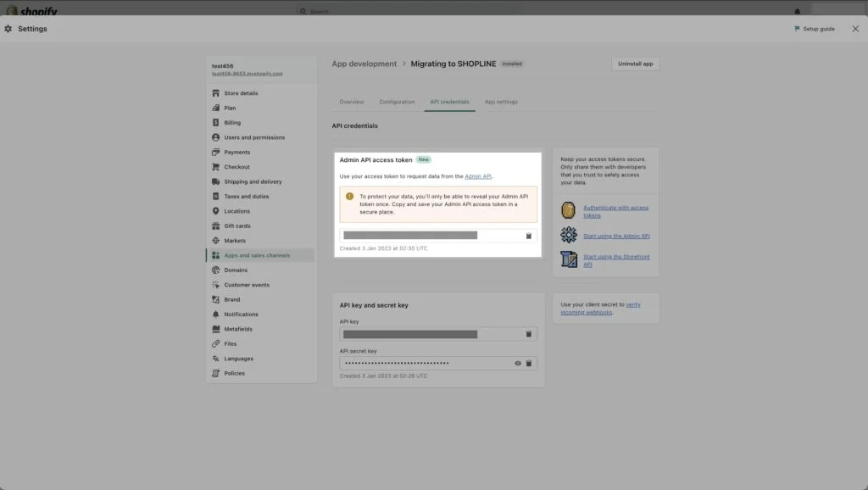
Task: Click the Checkout cart icon
Action: 215,167
